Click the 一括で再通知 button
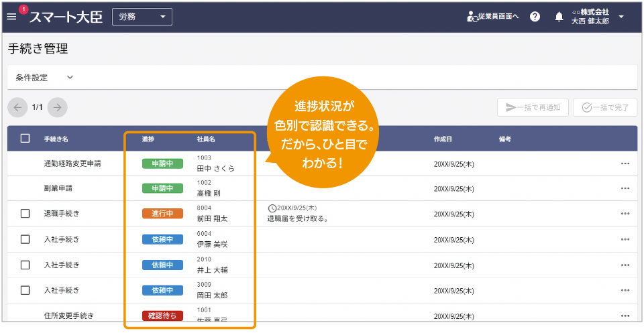 pyautogui.click(x=533, y=107)
